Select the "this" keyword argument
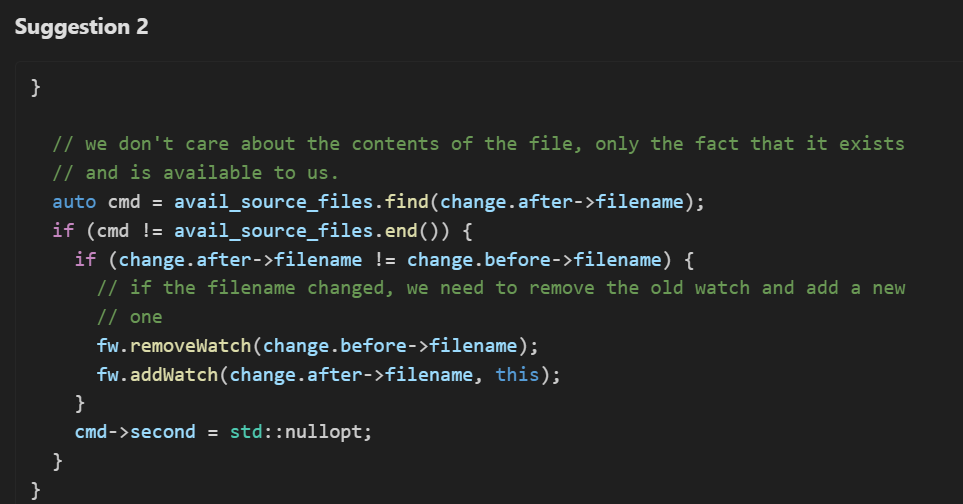This screenshot has height=504, width=963. coord(517,374)
